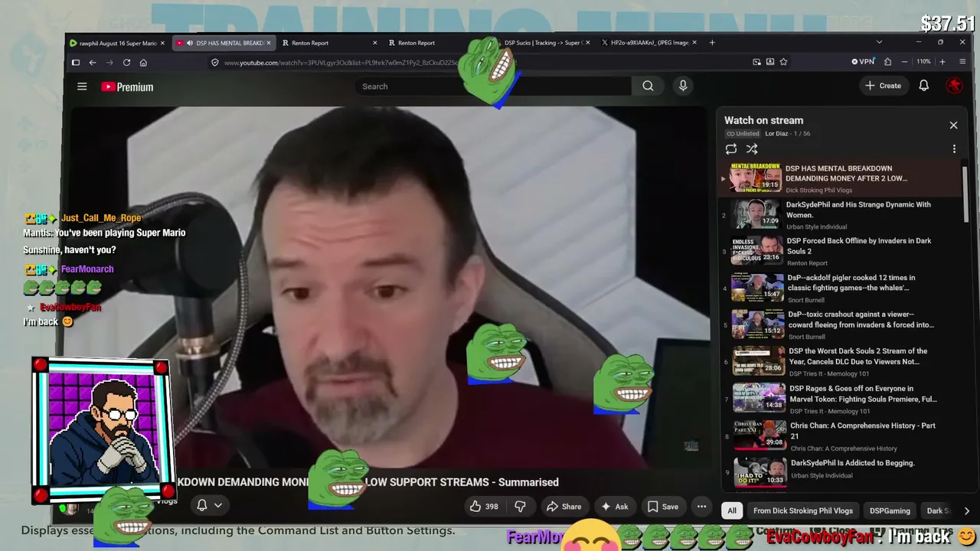Click the 110% zoom level indicator
Viewport: 980px width, 551px height.
click(x=923, y=62)
